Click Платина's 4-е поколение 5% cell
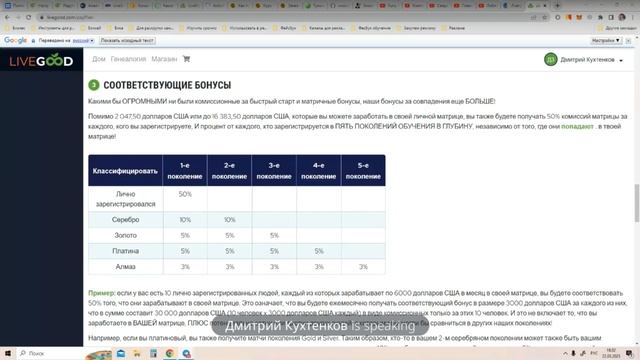The width and height of the screenshot is (640, 360). click(x=319, y=251)
